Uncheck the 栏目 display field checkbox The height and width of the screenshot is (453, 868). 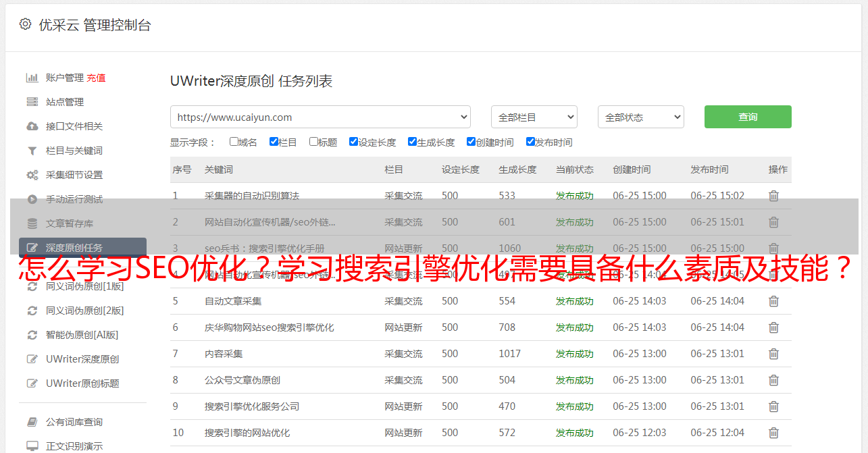click(274, 142)
